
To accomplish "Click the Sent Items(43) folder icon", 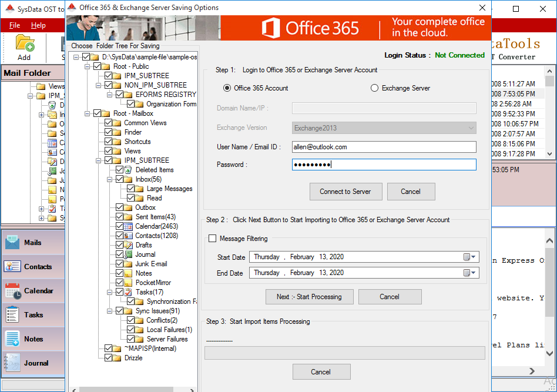I will (x=128, y=217).
